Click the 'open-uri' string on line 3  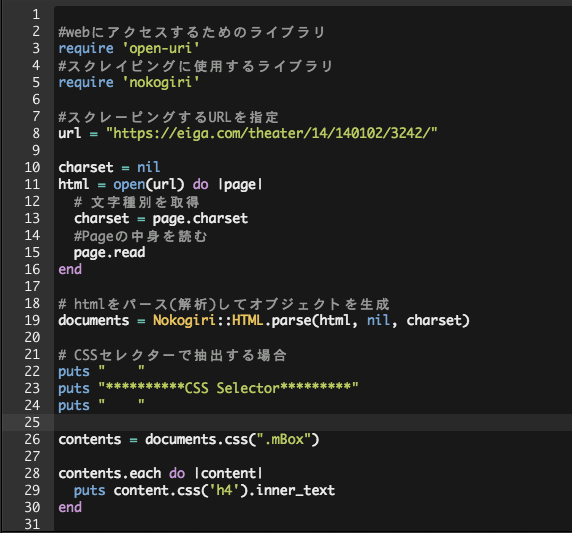click(x=161, y=49)
